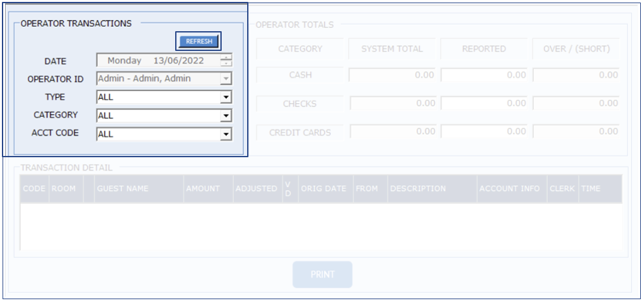Click the CASH system total field
The height and width of the screenshot is (303, 644).
(x=392, y=75)
